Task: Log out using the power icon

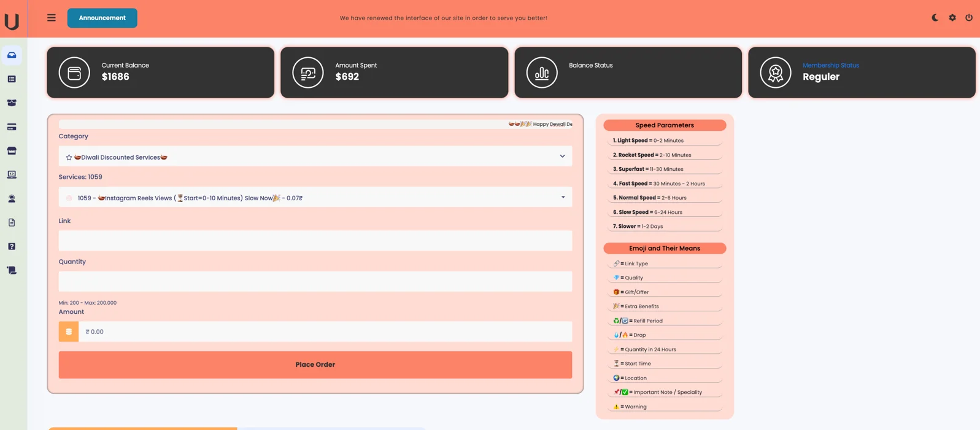Action: (x=969, y=18)
